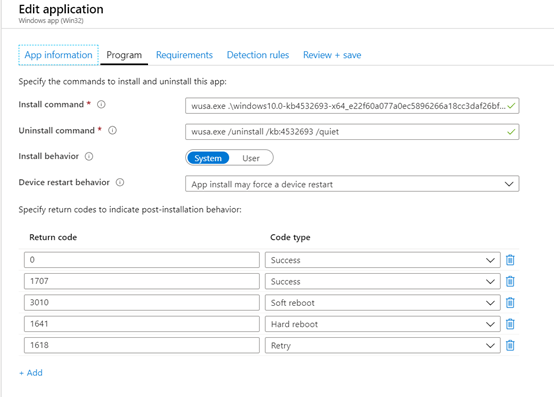554x397 pixels.
Task: Open code type dropdown for return code 1707
Action: coord(383,282)
